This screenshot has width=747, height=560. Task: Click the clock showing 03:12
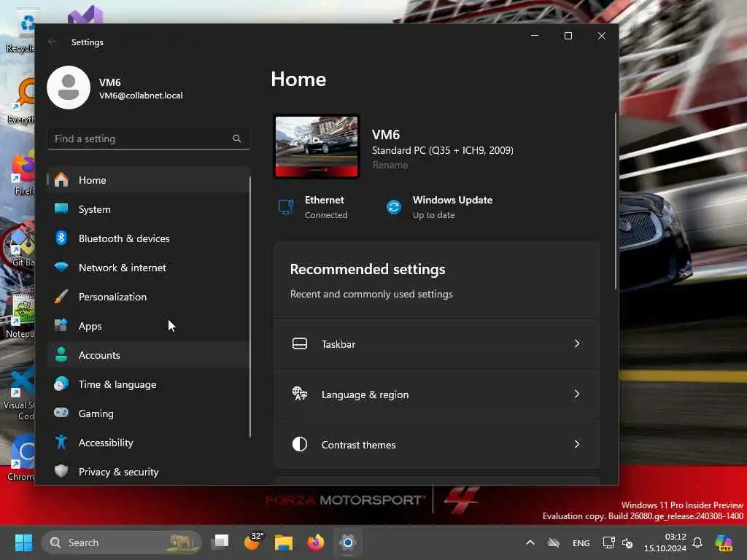[665, 542]
